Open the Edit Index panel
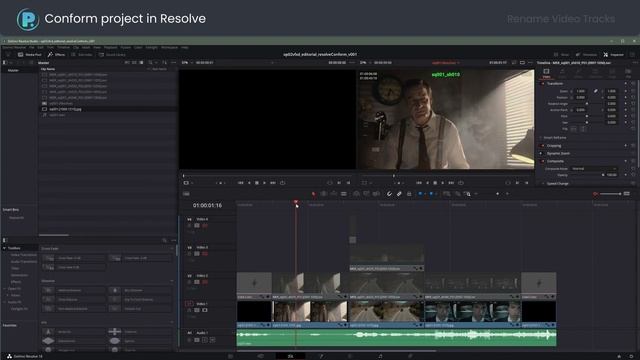The image size is (640, 360). click(x=82, y=54)
